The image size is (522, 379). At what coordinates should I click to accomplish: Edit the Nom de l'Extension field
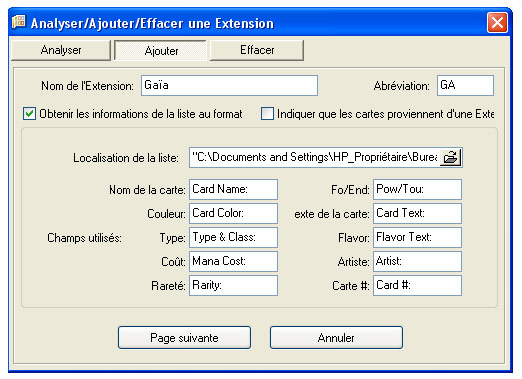pos(229,86)
